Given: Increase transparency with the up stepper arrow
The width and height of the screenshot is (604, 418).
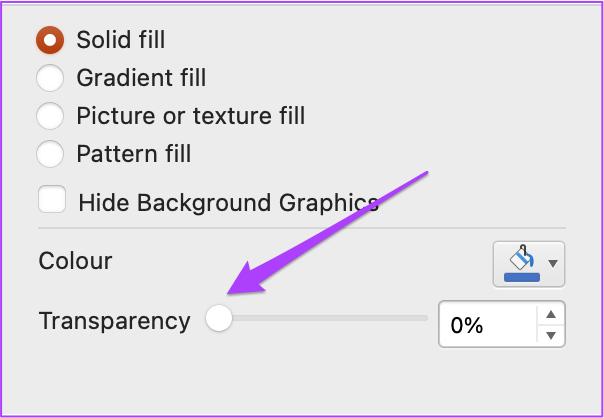Looking at the screenshot, I should (551, 314).
